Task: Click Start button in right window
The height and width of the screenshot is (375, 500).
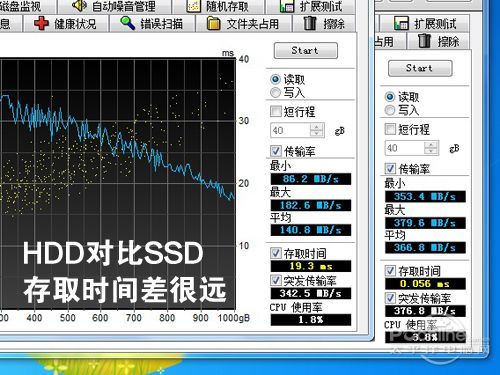Action: coord(420,68)
